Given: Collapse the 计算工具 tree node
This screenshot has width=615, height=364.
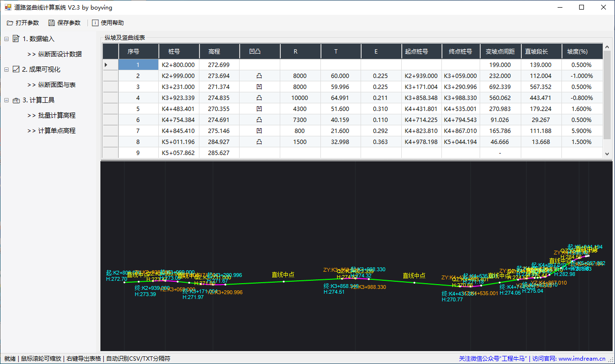Looking at the screenshot, I should click(6, 100).
